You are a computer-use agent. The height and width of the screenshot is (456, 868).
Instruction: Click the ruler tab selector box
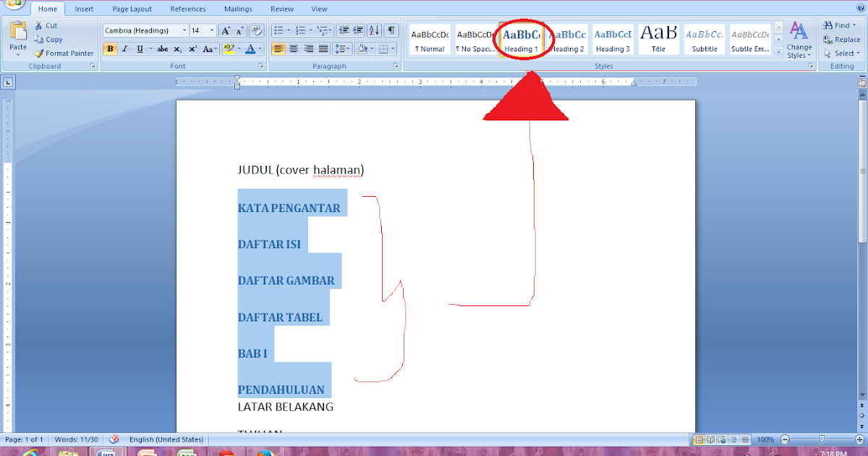click(8, 83)
